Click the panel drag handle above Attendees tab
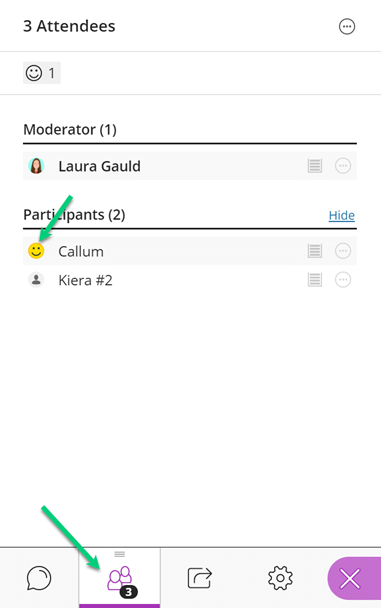Image resolution: width=381 pixels, height=608 pixels. click(119, 554)
